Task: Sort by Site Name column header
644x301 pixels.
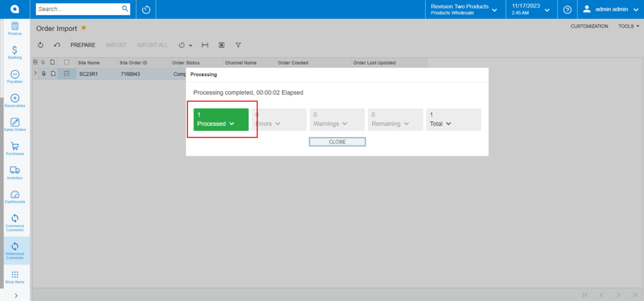Action: tap(96, 63)
